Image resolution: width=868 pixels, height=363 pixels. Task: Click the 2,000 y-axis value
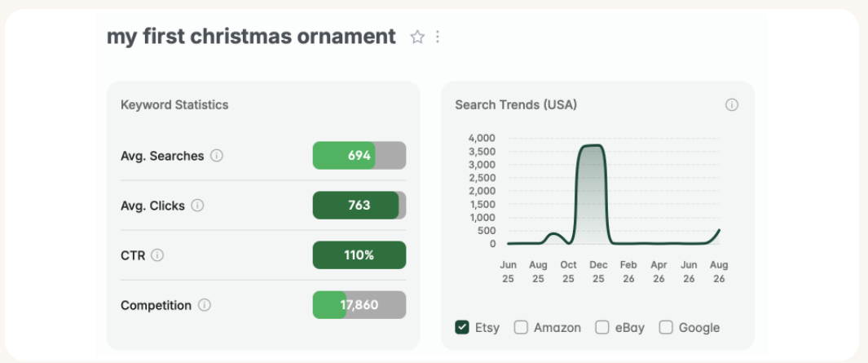point(482,191)
